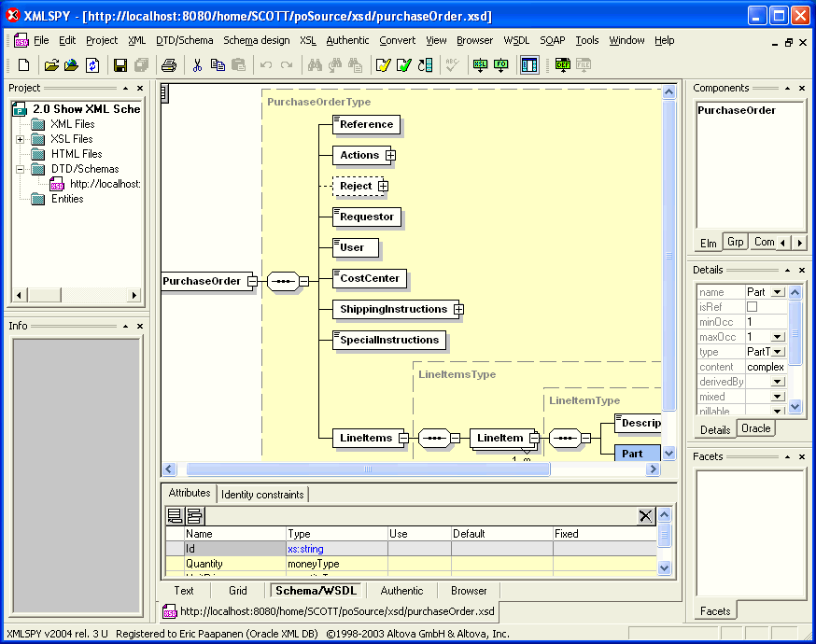Select the Reference element box
The width and height of the screenshot is (816, 644).
pos(366,124)
